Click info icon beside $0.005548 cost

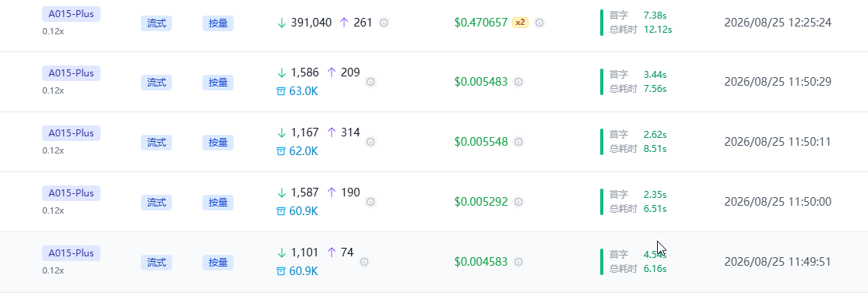518,142
